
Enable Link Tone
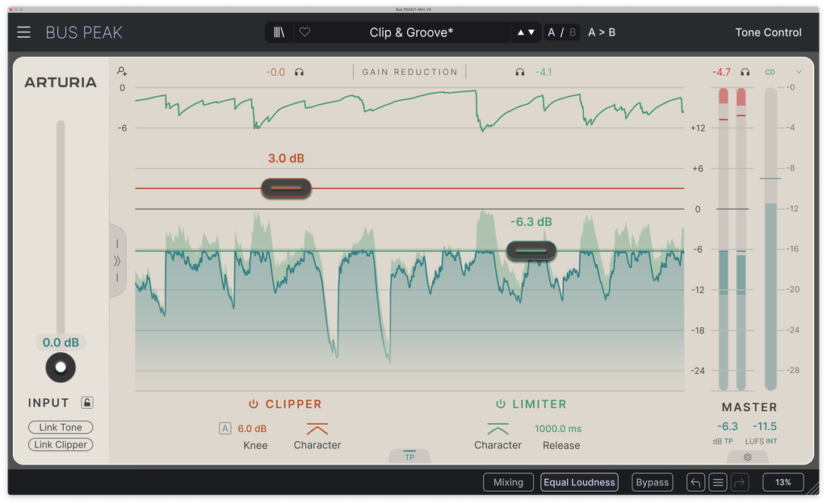[61, 427]
